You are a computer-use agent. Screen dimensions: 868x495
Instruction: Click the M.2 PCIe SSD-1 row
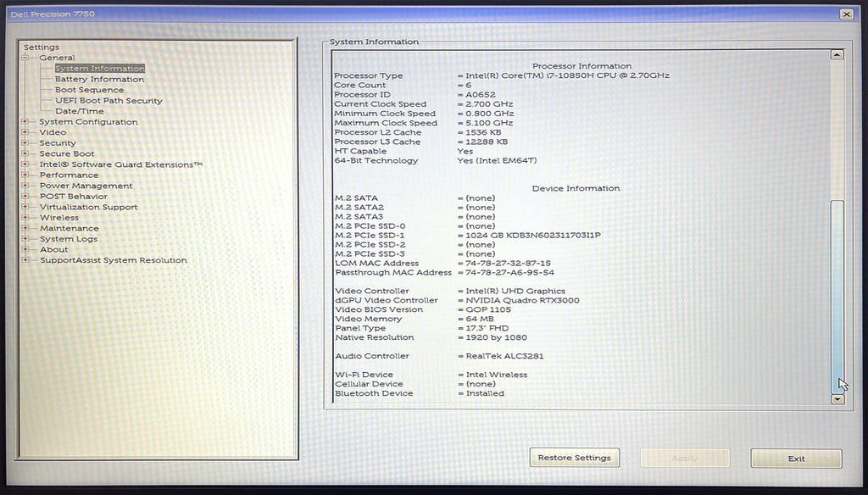[468, 236]
